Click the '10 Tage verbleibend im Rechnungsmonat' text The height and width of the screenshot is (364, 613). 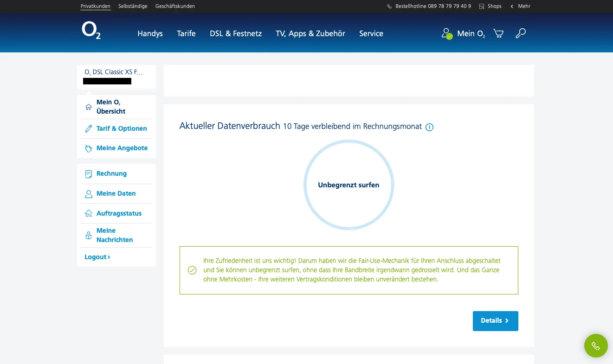pyautogui.click(x=353, y=127)
